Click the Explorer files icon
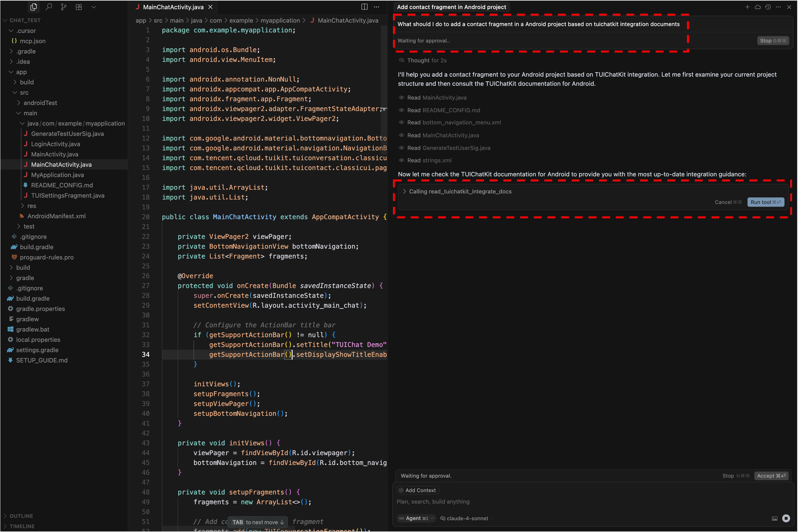The width and height of the screenshot is (798, 532). (34, 7)
